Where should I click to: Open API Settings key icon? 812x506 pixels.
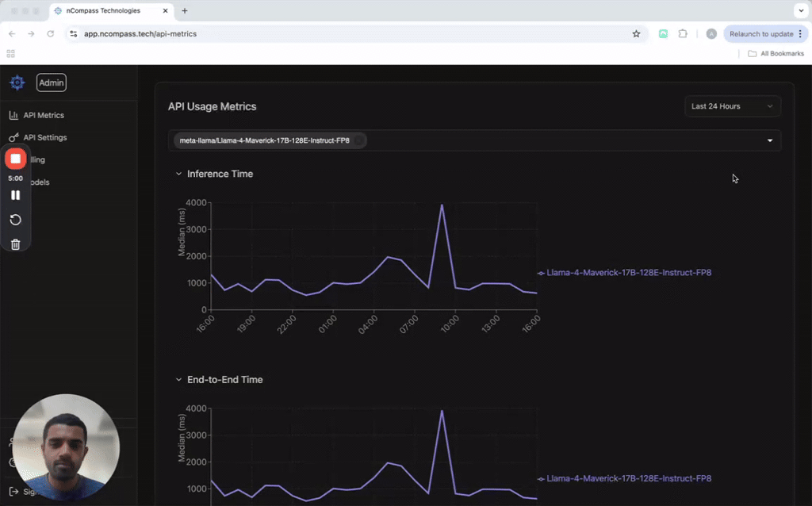[x=13, y=137]
